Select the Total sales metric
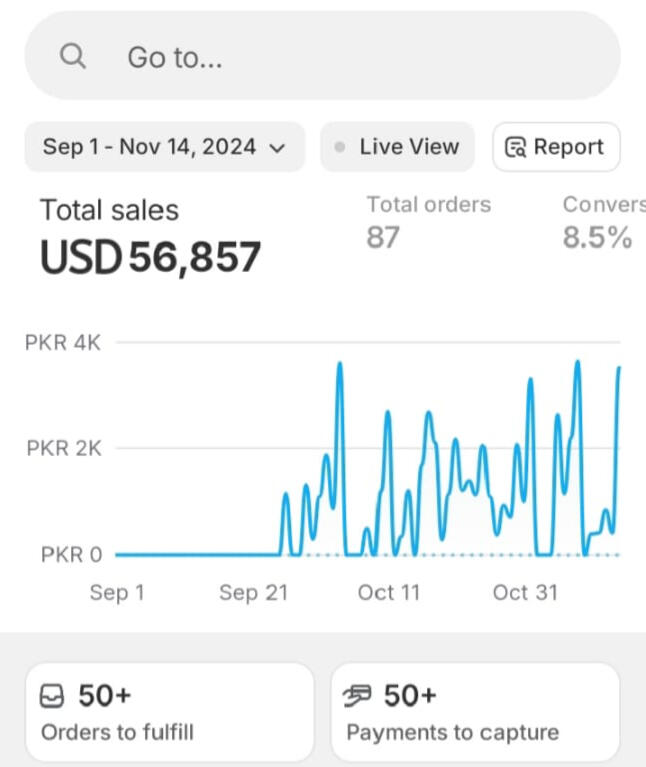The image size is (646, 767). (109, 210)
